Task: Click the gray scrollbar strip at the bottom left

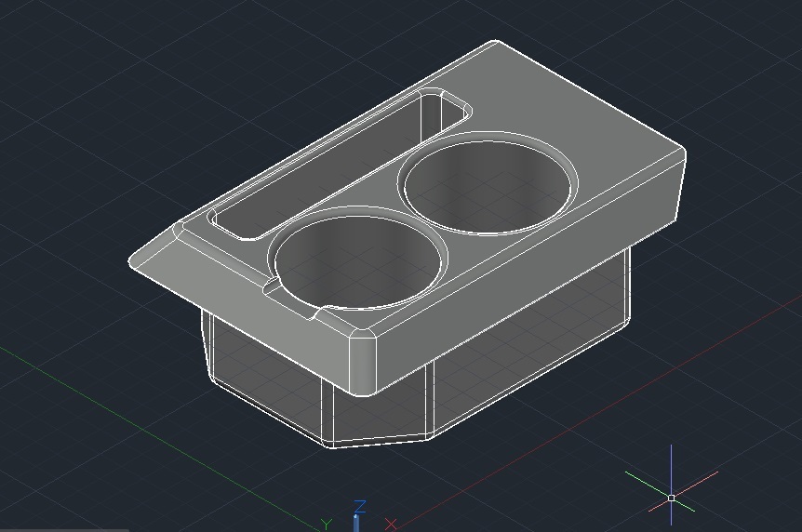Action: pos(64,530)
